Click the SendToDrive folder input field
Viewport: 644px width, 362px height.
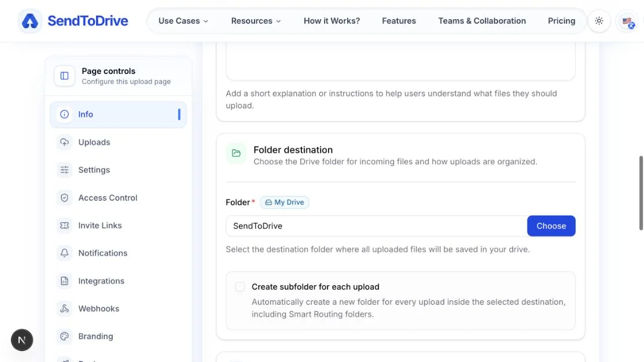377,226
